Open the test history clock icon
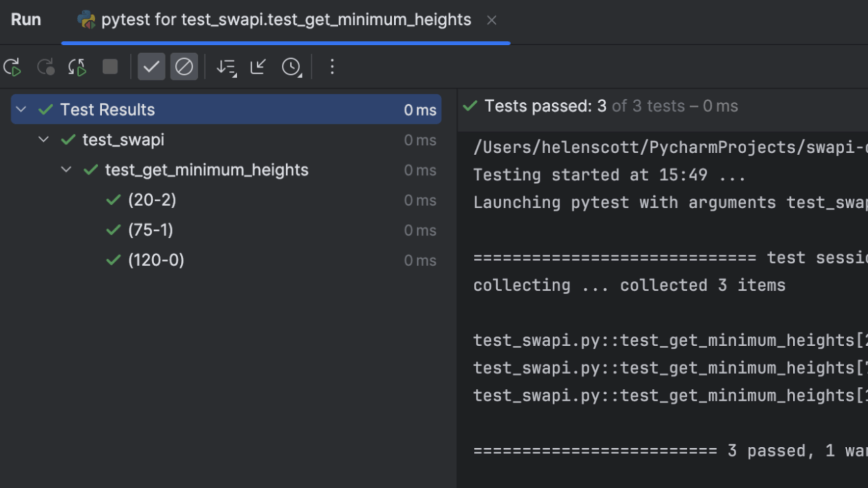This screenshot has height=488, width=868. tap(291, 67)
